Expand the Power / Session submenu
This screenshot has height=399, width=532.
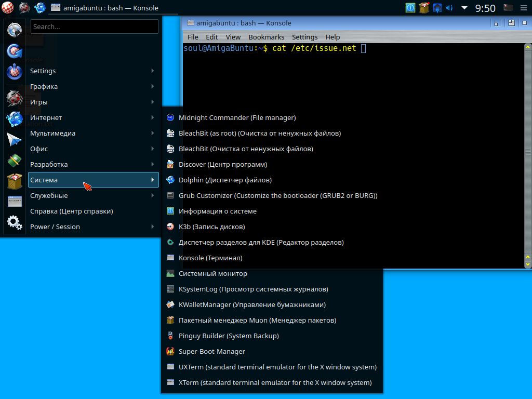(x=94, y=227)
